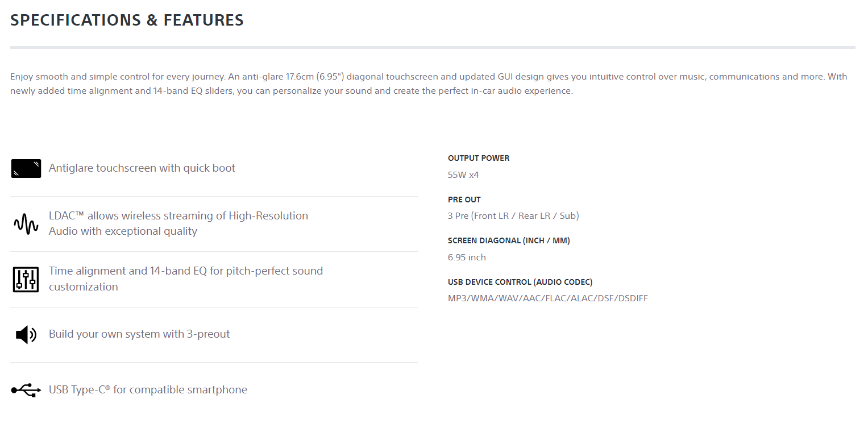Click the antiglare touchscreen icon
The height and width of the screenshot is (436, 868).
(26, 168)
